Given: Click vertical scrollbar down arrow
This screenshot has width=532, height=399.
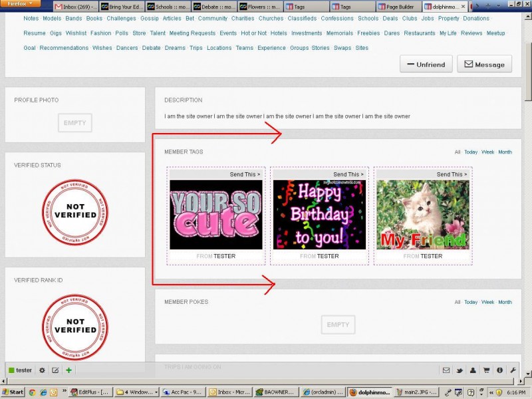Looking at the screenshot, I should pos(528,374).
